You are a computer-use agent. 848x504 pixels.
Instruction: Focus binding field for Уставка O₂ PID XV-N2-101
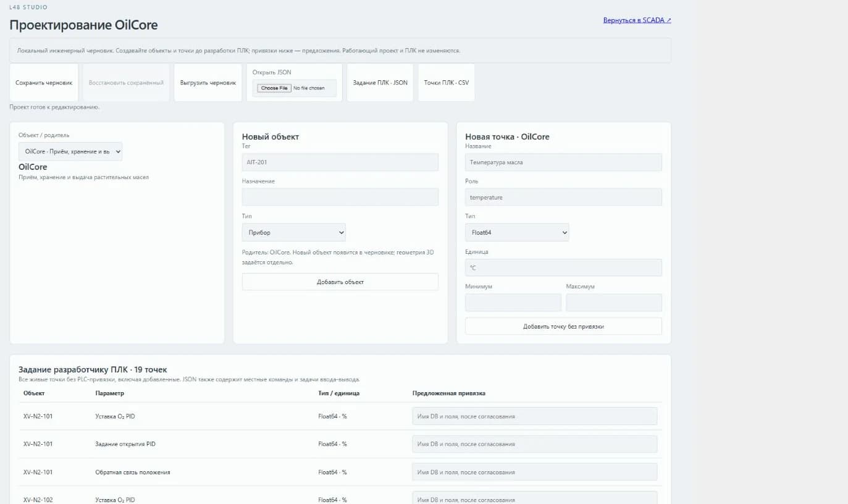[x=535, y=416]
